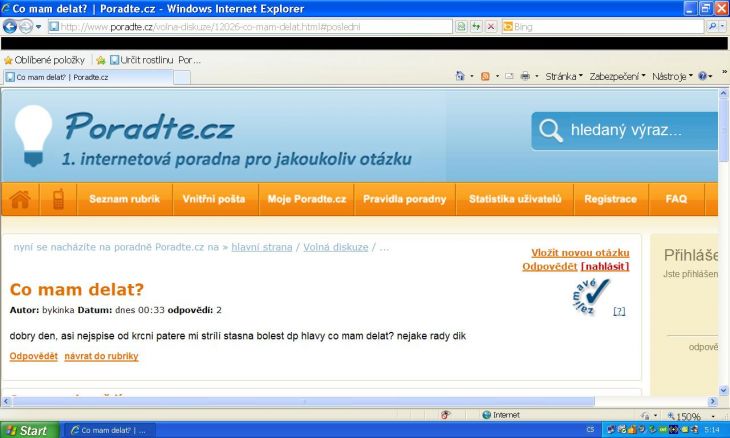Viewport: 730px width, 438px height.
Task: Click the popup blocker status bar icon
Action: pyautogui.click(x=445, y=415)
